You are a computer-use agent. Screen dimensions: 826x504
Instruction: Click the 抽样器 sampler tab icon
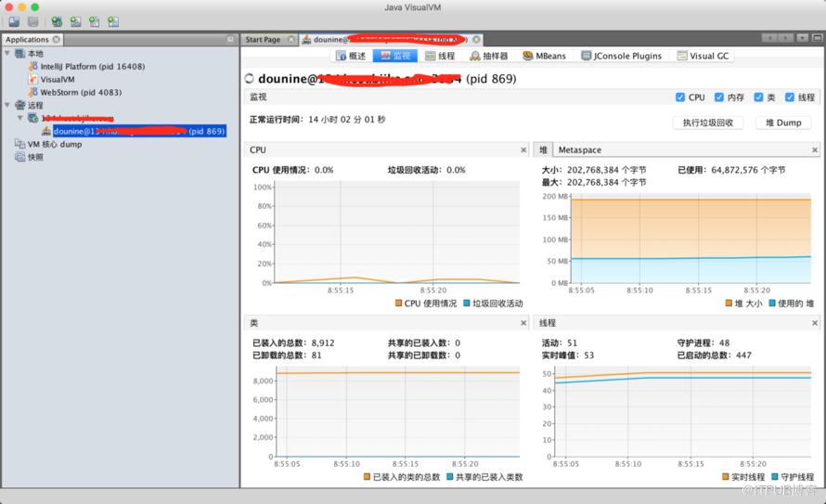click(x=474, y=56)
